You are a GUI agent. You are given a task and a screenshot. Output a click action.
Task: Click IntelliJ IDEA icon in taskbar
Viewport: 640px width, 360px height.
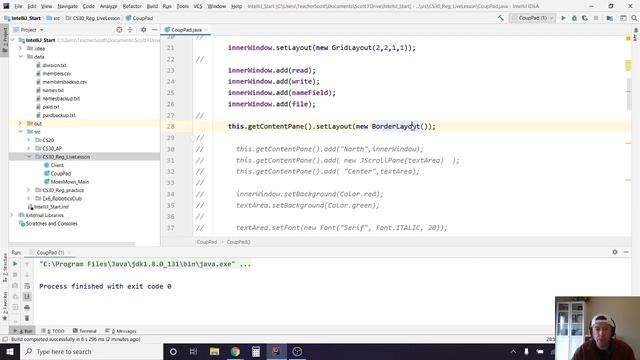click(276, 351)
